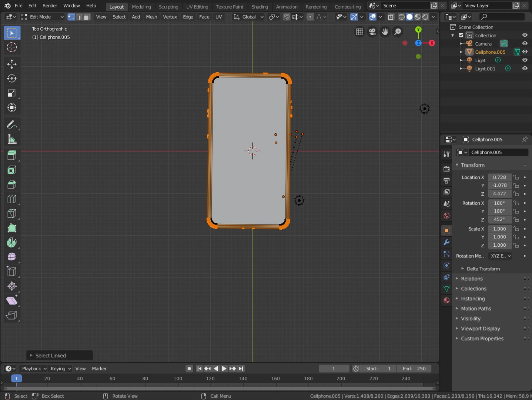Select the Cursor tool
This screenshot has height=400, width=532.
[12, 47]
